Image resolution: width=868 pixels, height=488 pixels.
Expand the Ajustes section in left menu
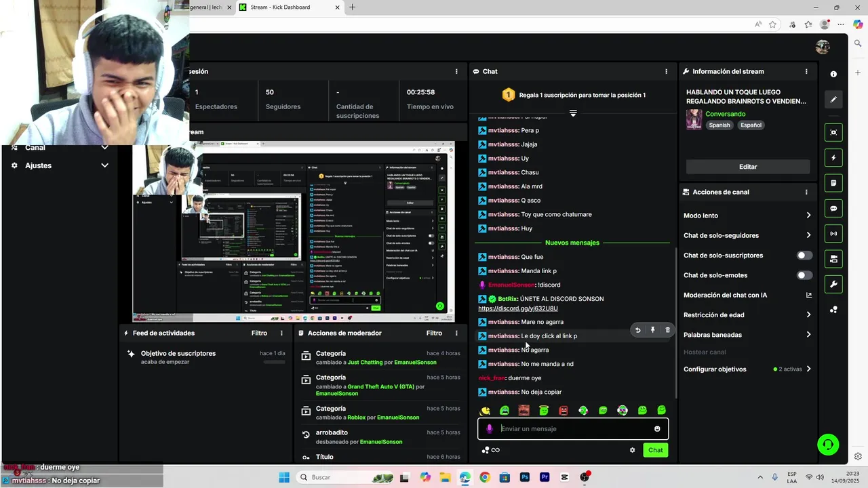pos(104,165)
